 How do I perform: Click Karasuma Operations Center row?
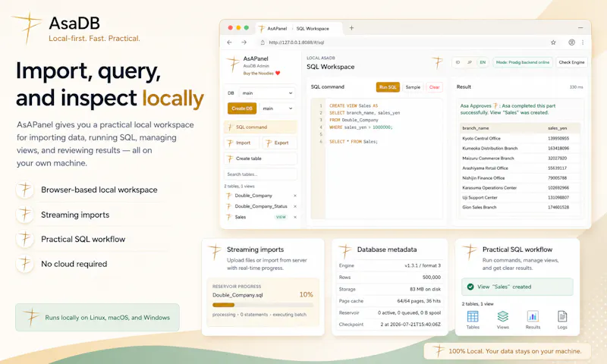click(x=520, y=187)
